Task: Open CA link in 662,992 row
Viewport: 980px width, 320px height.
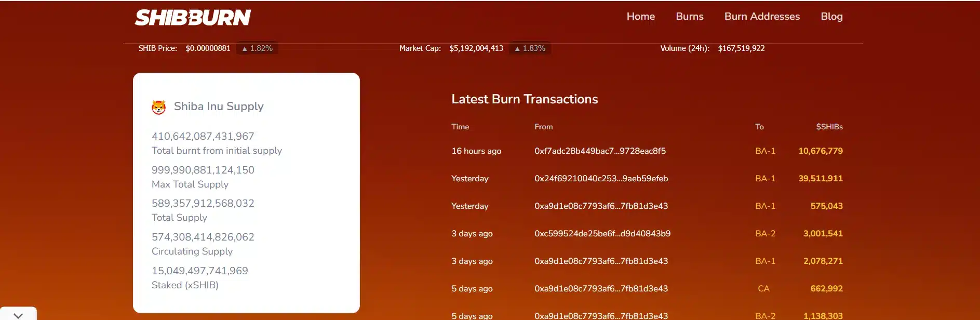Action: (x=763, y=288)
